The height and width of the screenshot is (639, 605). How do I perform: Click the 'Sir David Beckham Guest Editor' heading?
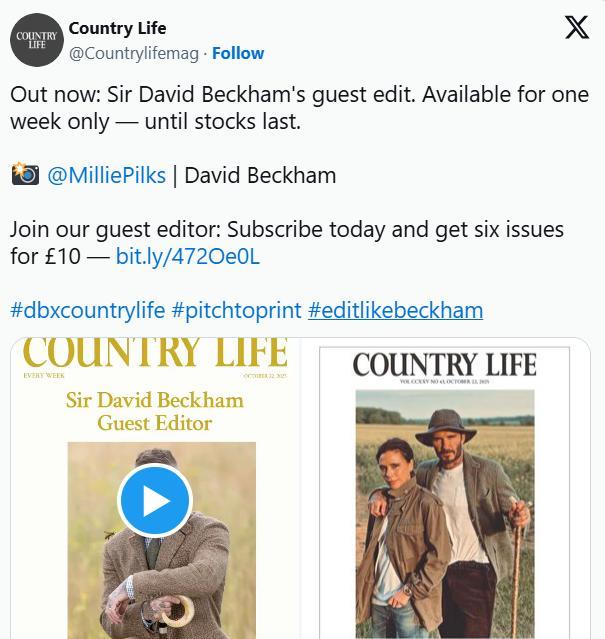coord(154,411)
